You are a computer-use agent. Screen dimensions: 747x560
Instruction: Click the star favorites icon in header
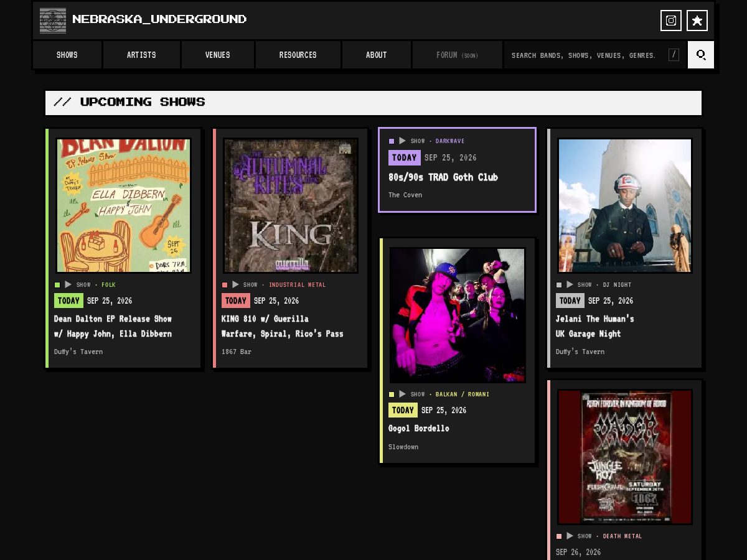(x=697, y=21)
